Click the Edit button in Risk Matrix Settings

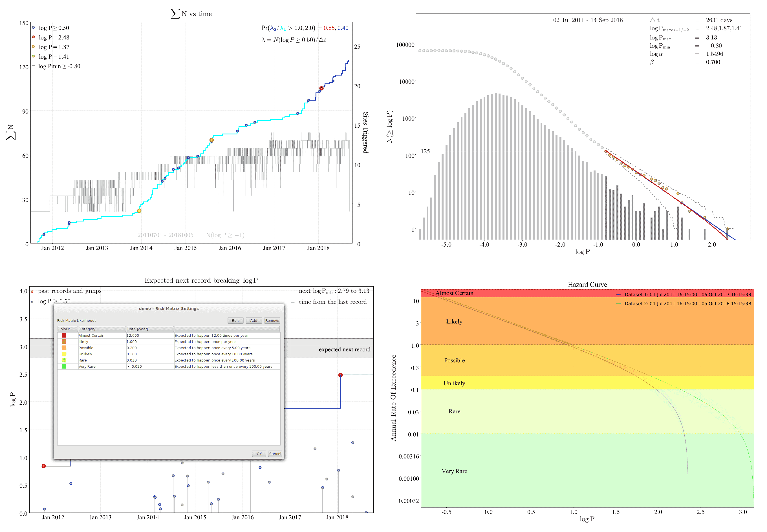coord(235,320)
